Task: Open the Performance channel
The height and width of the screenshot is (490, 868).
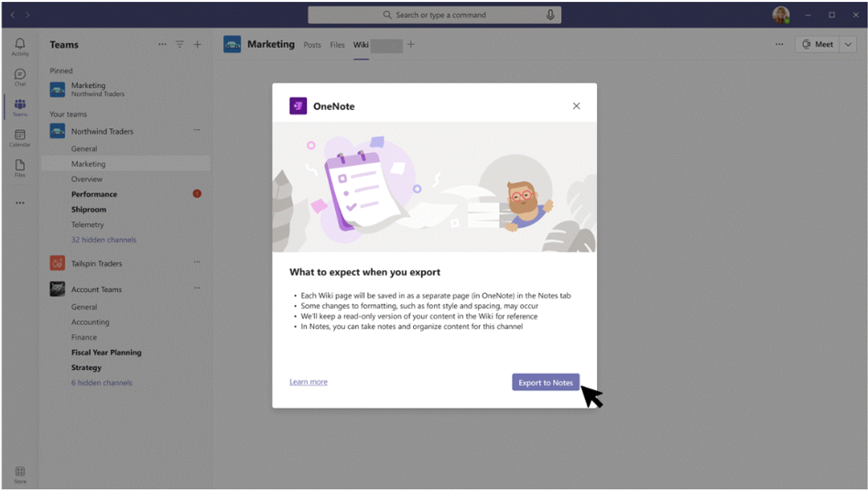Action: [x=94, y=194]
